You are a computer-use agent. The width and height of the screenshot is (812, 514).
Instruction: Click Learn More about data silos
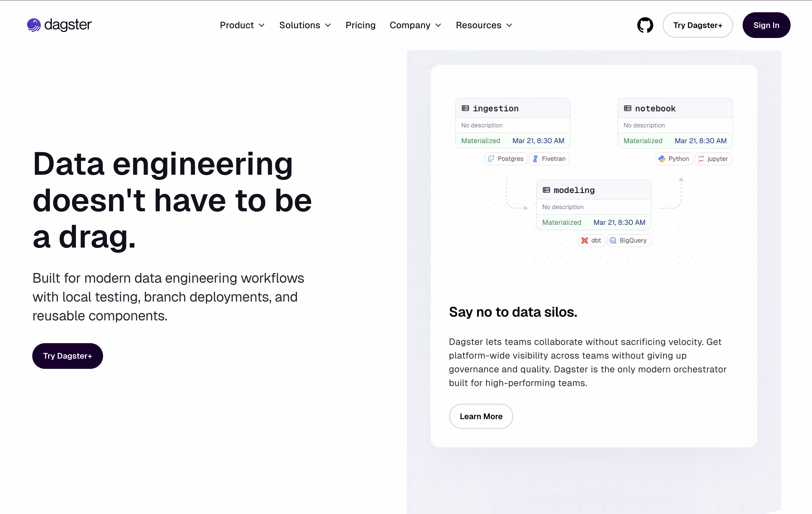[481, 416]
